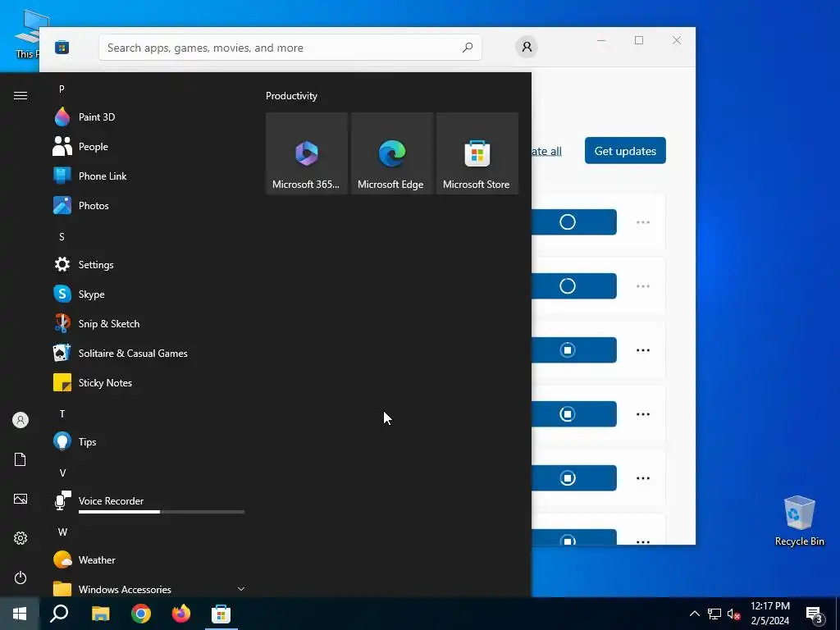The width and height of the screenshot is (840, 630).
Task: Open Pictures from the Start sidebar
Action: pos(21,499)
